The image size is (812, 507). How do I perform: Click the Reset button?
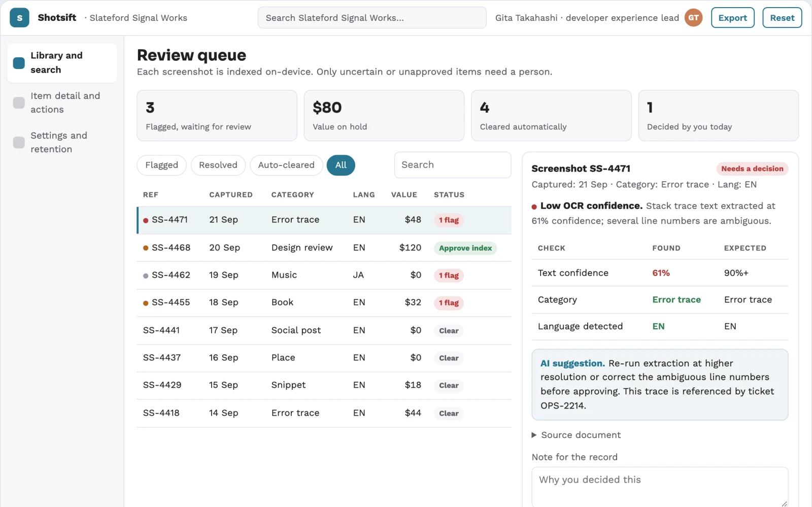pos(782,18)
